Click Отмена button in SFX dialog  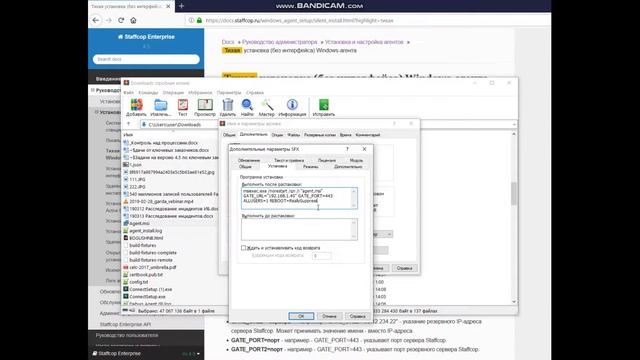(329, 316)
